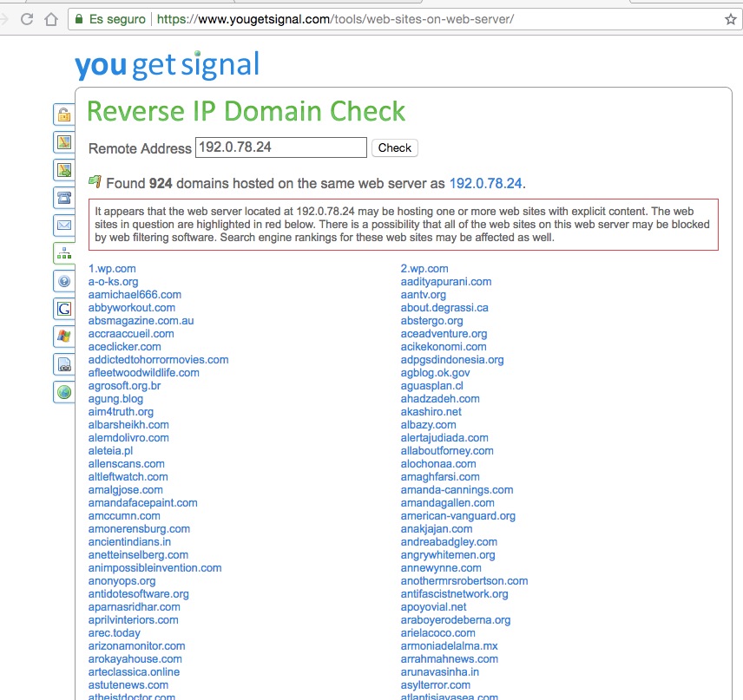Open the 1.wp.com domain link
The width and height of the screenshot is (743, 700).
tap(112, 269)
